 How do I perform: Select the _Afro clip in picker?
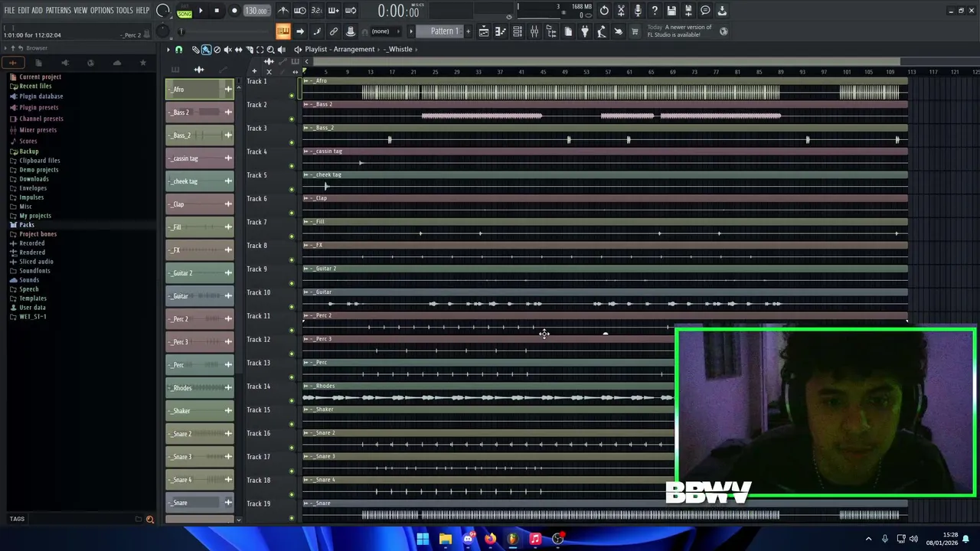tap(200, 90)
